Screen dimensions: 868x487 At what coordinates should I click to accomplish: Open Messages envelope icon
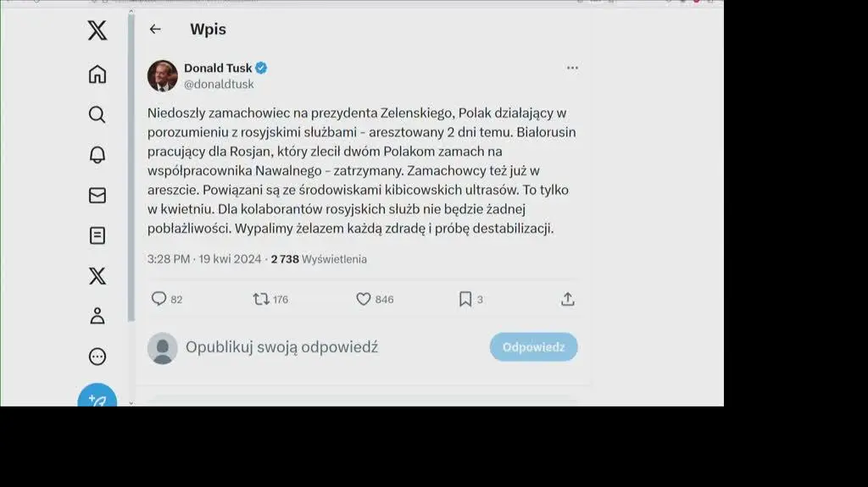point(97,196)
